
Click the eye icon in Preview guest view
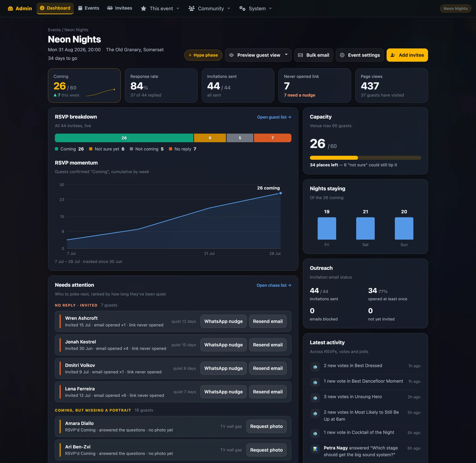click(232, 55)
